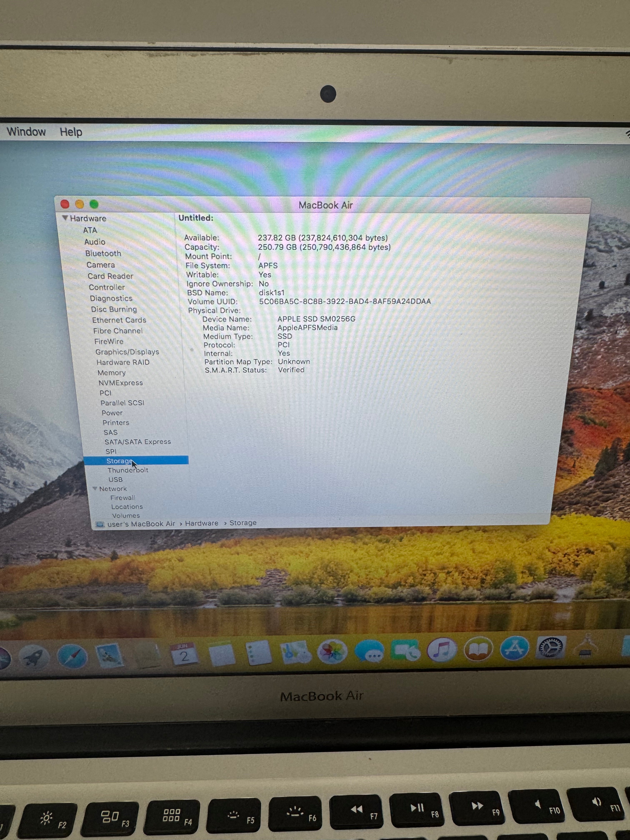
Task: Select Power in the sidebar
Action: 112,413
